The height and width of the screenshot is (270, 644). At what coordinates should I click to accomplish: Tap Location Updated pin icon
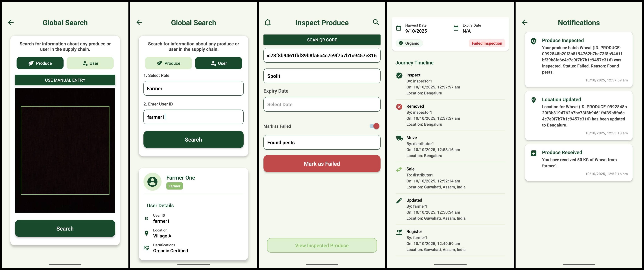pos(533,100)
